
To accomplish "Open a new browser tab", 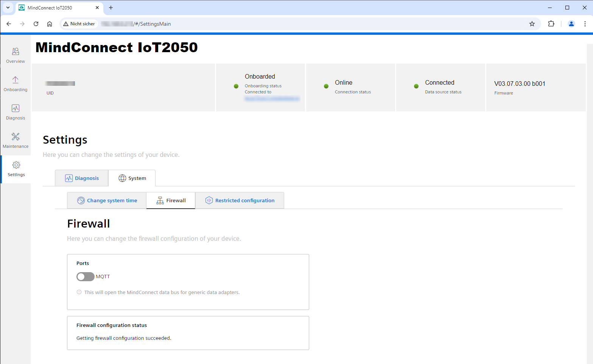I will coord(111,8).
